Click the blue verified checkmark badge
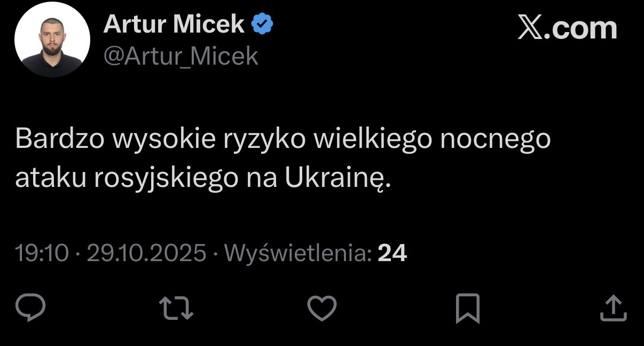 (263, 24)
